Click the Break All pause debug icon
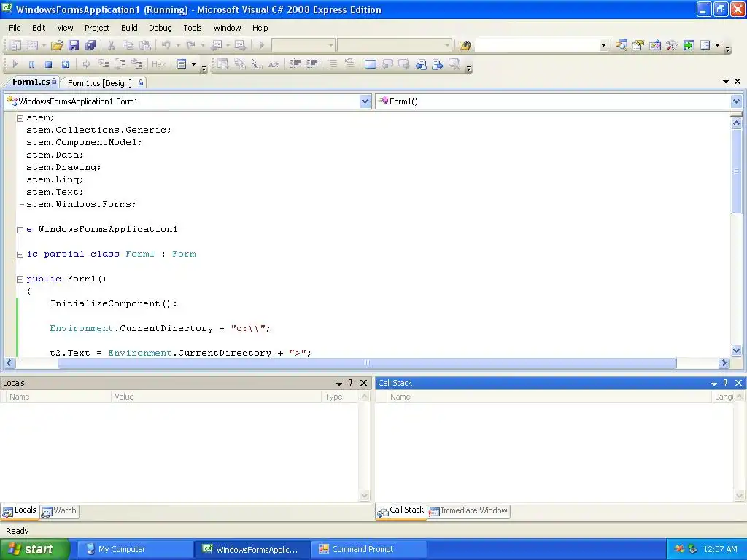 [x=31, y=64]
